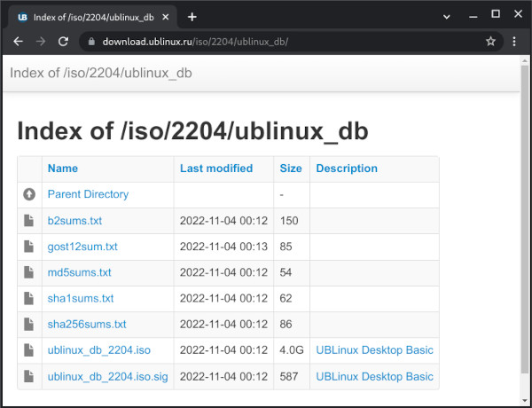The image size is (532, 408).
Task: Click the large Index of /iso/2204/ublinux_db heading
Action: [x=192, y=131]
